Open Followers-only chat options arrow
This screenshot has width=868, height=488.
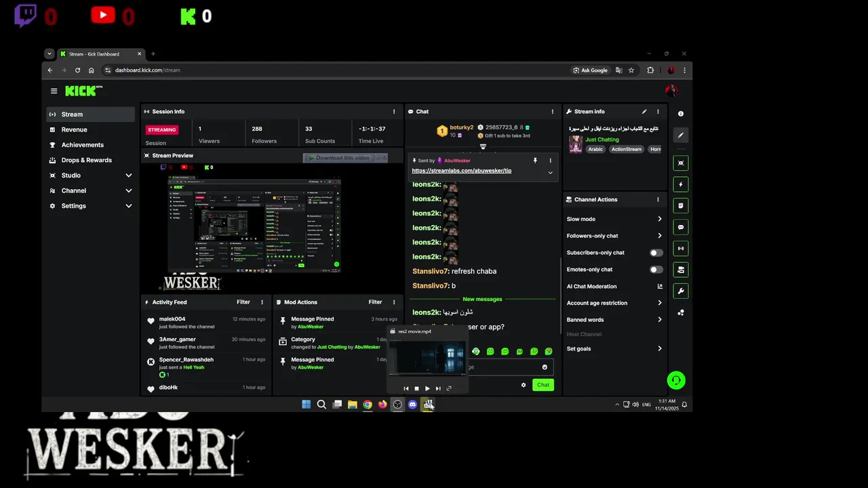click(659, 236)
